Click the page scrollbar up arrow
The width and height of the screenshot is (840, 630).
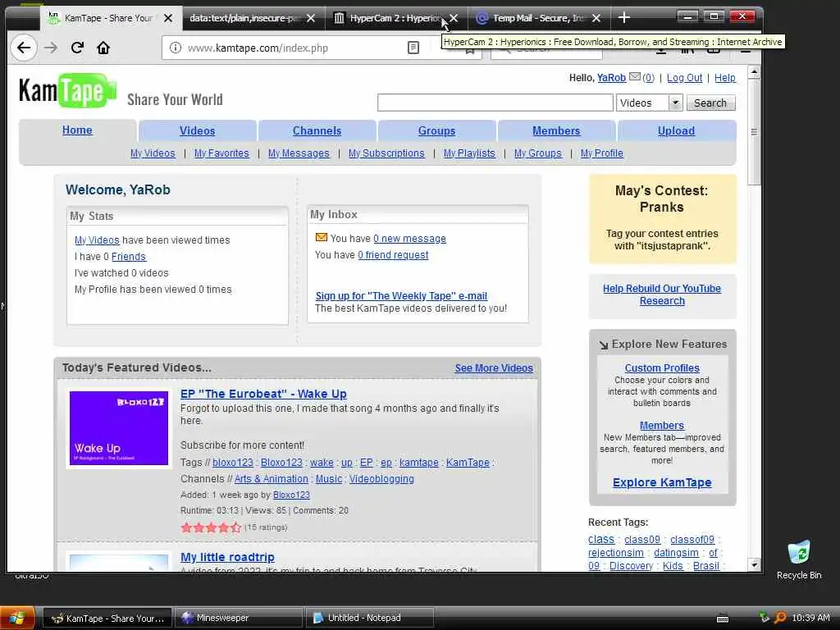(x=754, y=72)
